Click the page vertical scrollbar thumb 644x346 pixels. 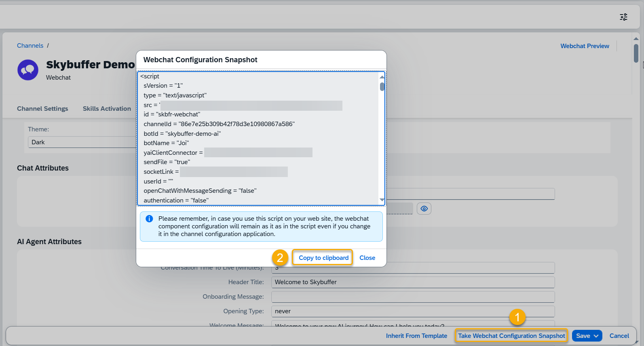click(x=636, y=53)
